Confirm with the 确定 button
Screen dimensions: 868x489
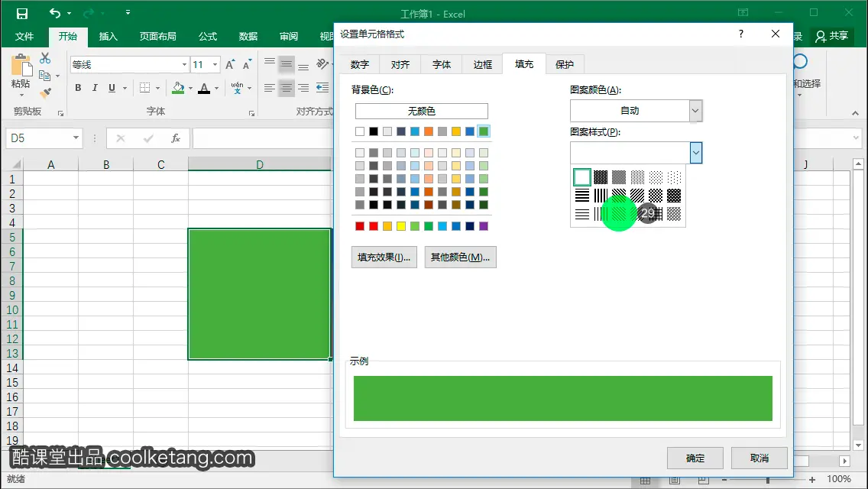[695, 458]
